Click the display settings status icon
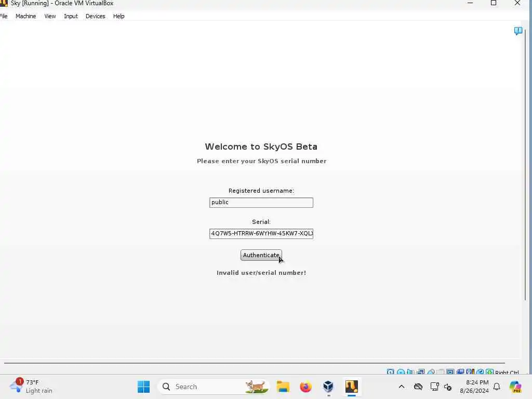 (x=450, y=372)
